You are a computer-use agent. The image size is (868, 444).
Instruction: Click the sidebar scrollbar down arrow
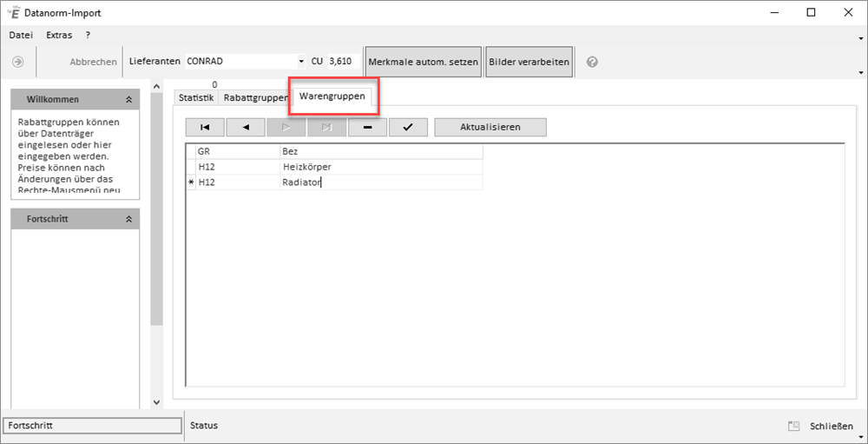(156, 402)
